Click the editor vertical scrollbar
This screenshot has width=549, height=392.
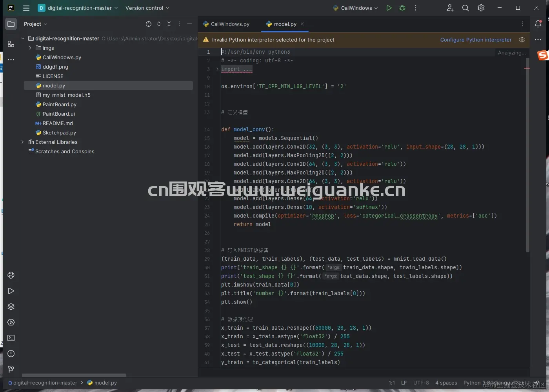pos(527,155)
